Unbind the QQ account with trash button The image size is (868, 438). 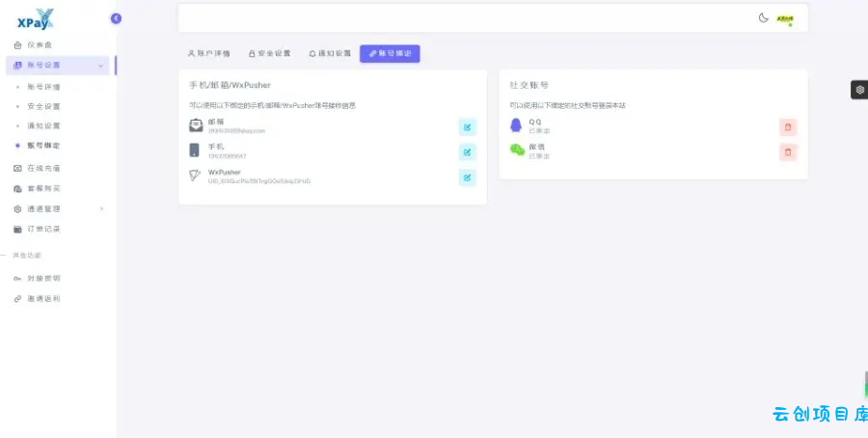point(788,127)
